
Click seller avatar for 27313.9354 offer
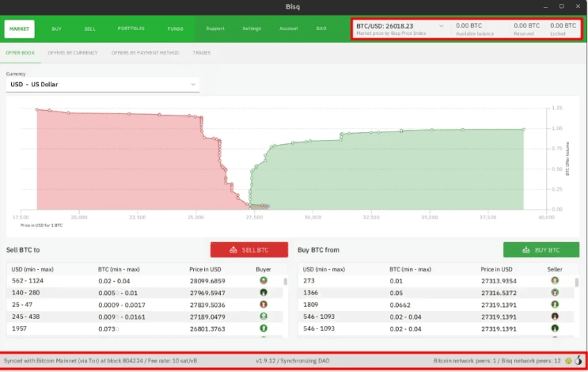point(555,280)
